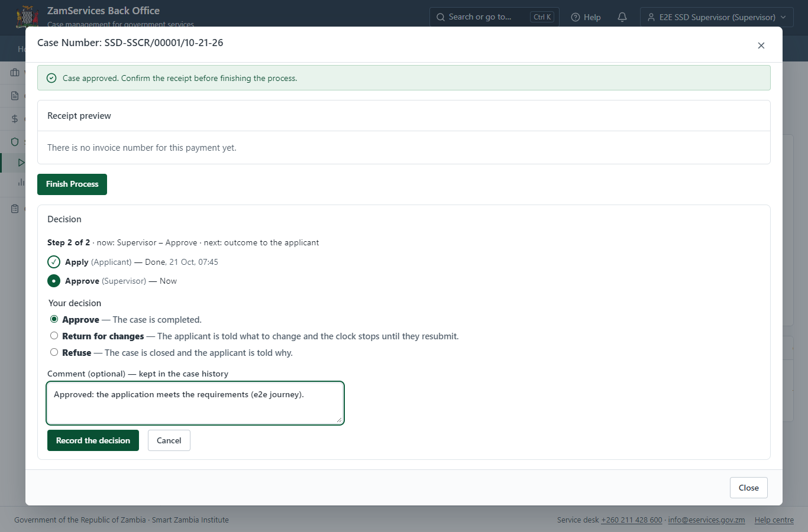This screenshot has height=532, width=808.
Task: Call the service desk phone number link
Action: tap(632, 520)
